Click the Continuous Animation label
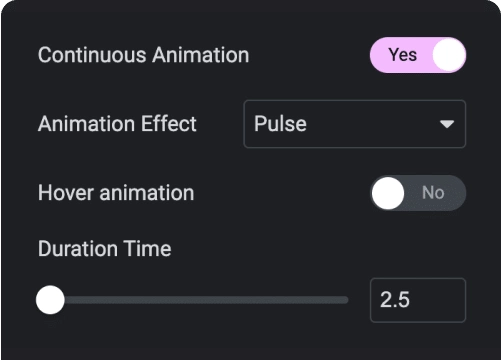Screen dimensions: 501x360 click(143, 55)
